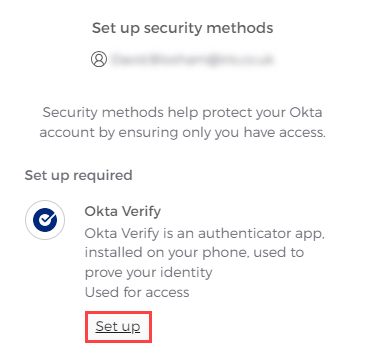Image resolution: width=375 pixels, height=364 pixels.
Task: Click the word "methods" in the page heading
Action: (x=240, y=28)
